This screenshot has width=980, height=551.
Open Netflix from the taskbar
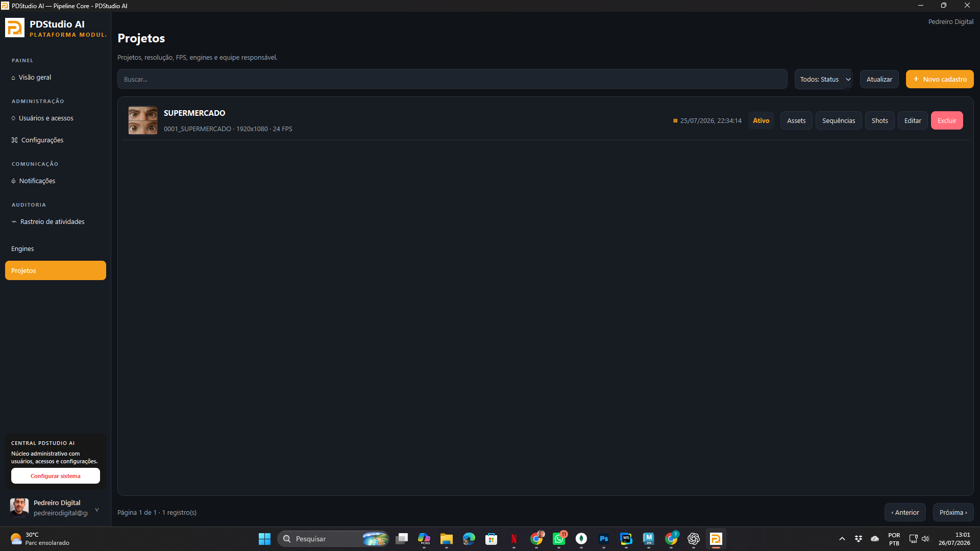[514, 539]
